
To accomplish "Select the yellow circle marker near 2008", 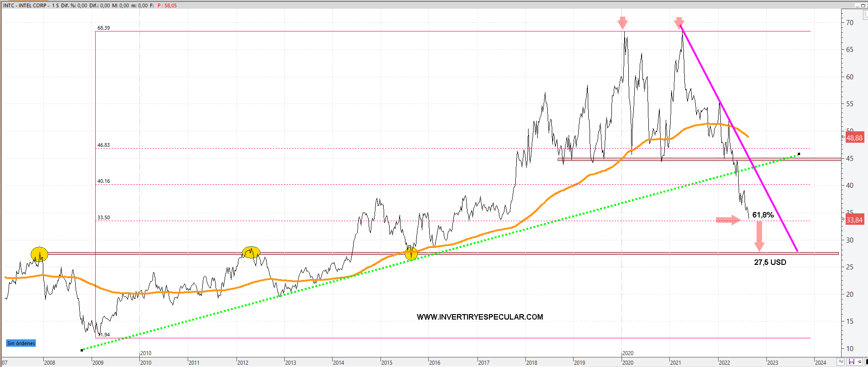I will click(x=39, y=254).
